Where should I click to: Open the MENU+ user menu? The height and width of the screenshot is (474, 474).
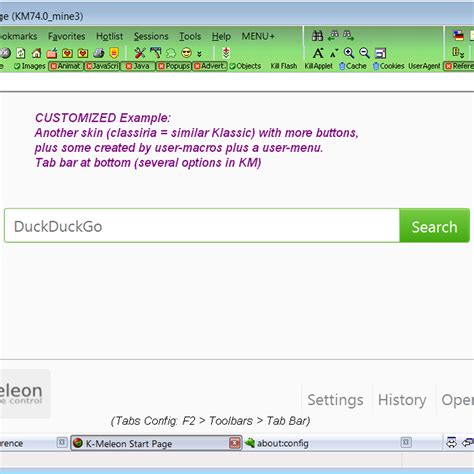coord(258,36)
